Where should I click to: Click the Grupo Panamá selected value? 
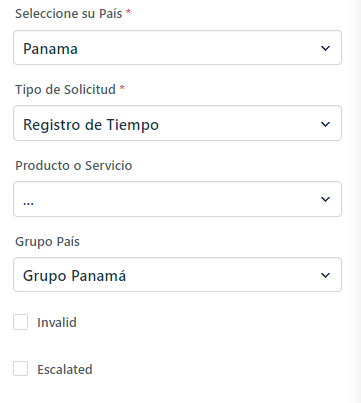(x=74, y=276)
